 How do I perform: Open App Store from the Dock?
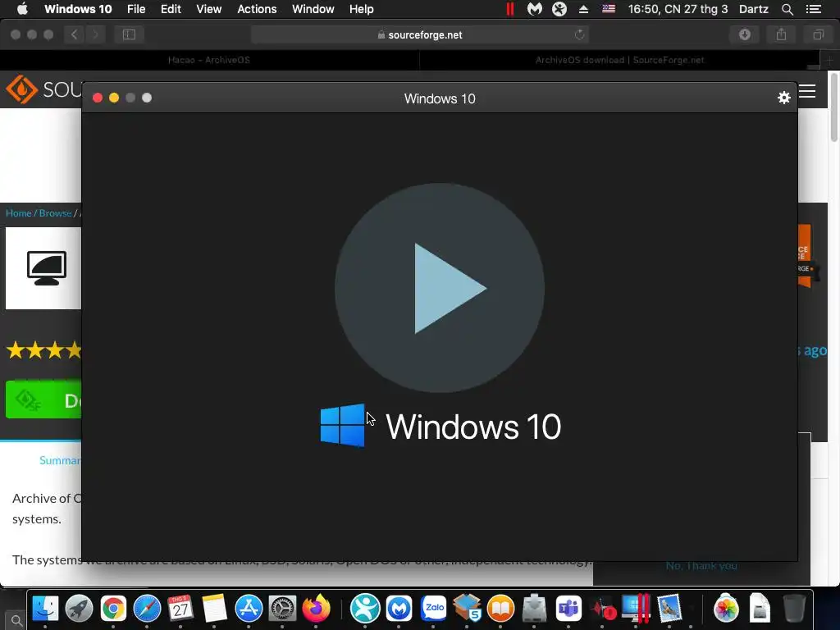point(249,609)
